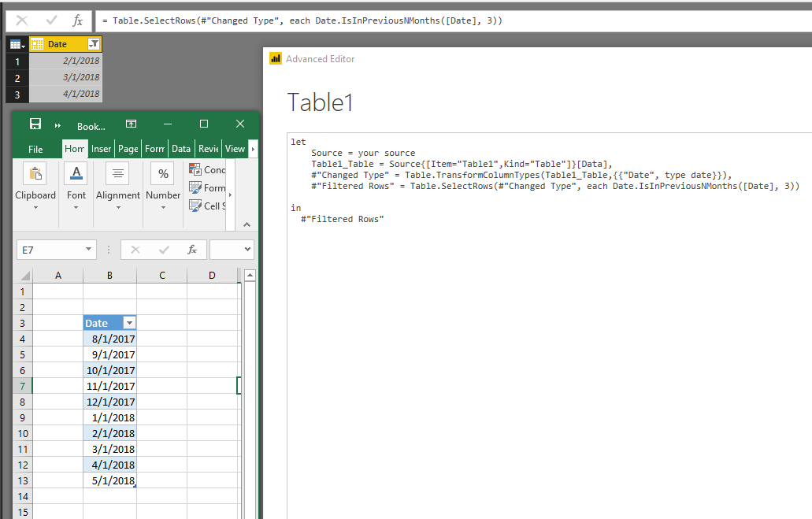
Task: Open Conditional Formatting
Action: (207, 170)
